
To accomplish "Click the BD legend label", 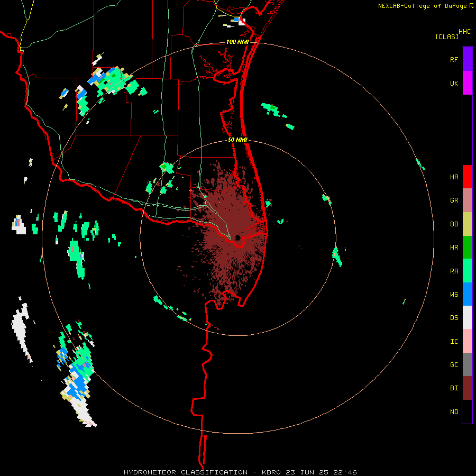I will point(454,224).
